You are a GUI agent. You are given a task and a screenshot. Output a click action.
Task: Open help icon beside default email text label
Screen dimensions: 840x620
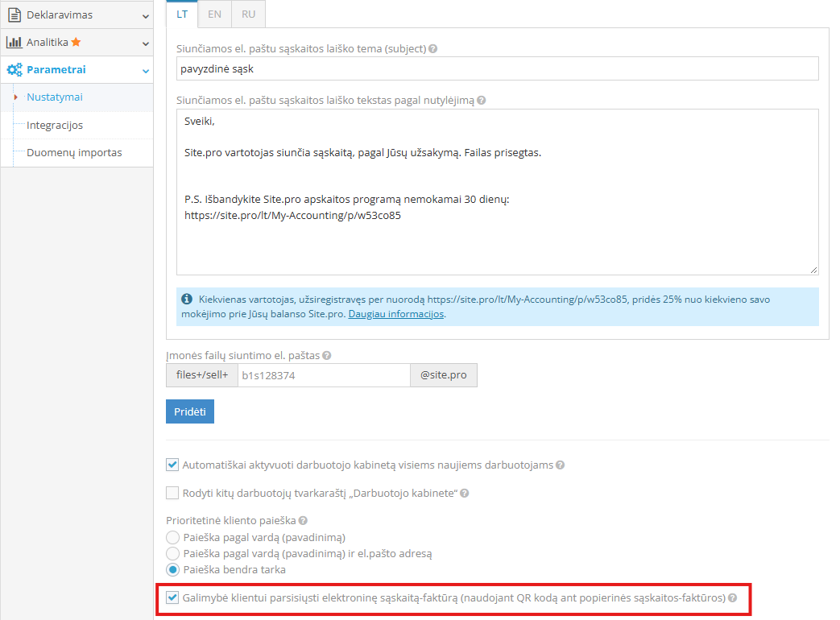[481, 100]
